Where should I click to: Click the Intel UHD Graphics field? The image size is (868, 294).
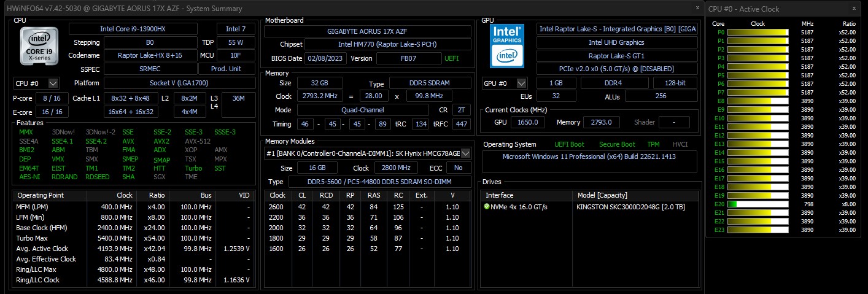pos(617,42)
